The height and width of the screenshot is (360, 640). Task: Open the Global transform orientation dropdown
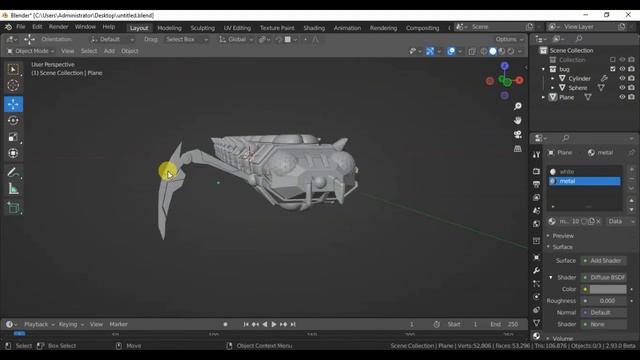pyautogui.click(x=236, y=40)
